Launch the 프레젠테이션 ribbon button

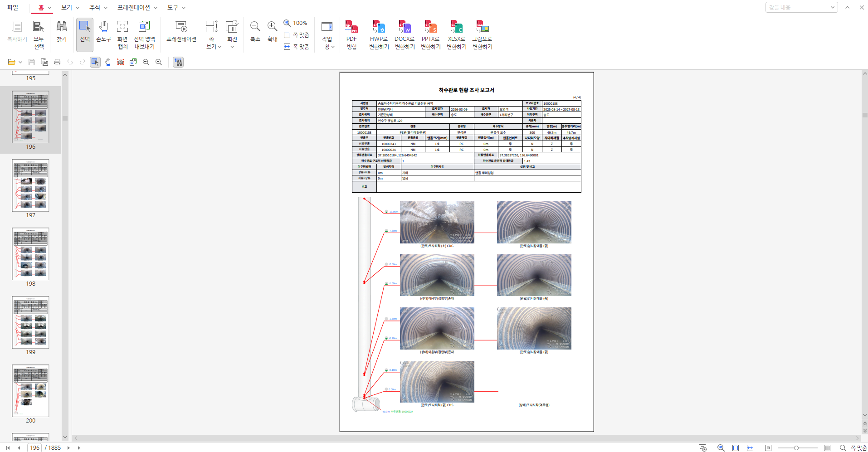click(x=181, y=32)
